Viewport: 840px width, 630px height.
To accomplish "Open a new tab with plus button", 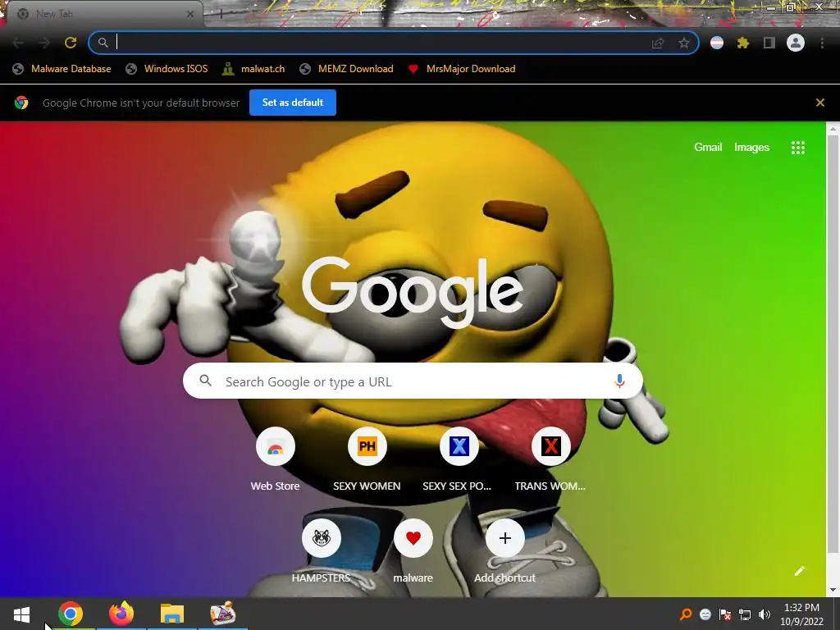I will pos(221,14).
